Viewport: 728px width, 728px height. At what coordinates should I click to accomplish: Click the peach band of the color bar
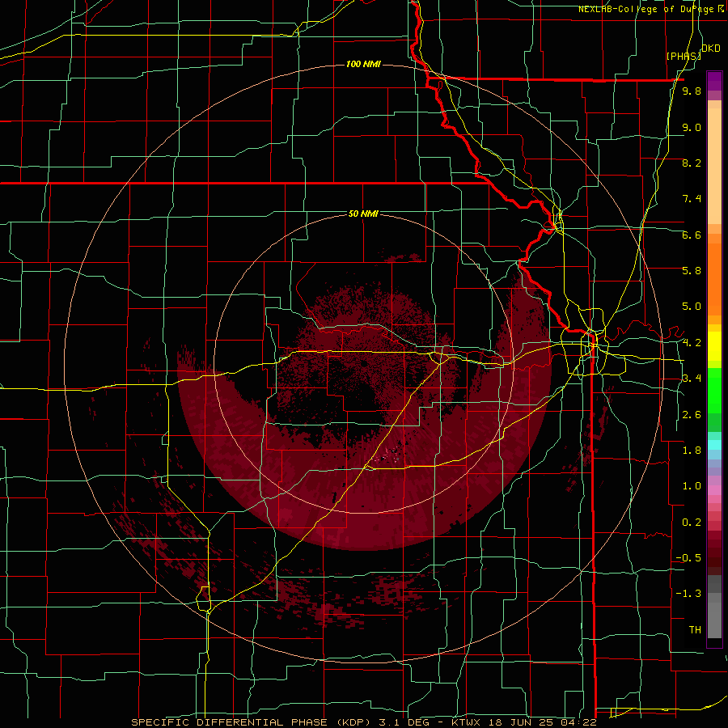click(714, 163)
